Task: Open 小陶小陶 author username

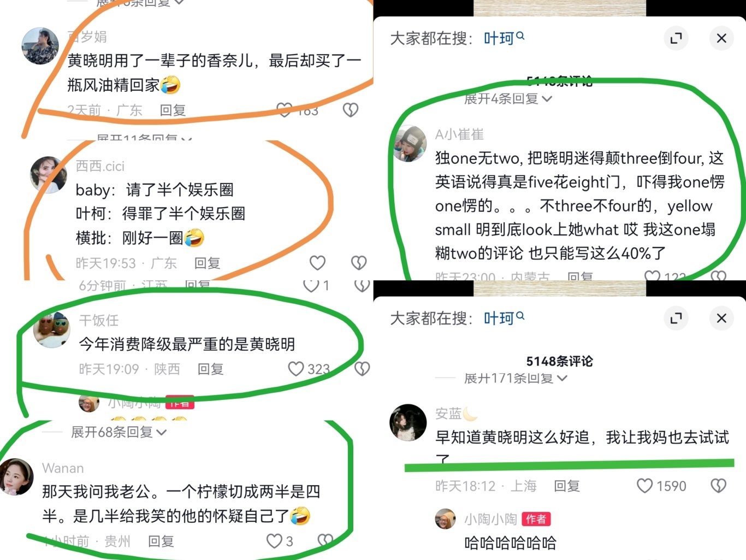Action: coord(490,519)
